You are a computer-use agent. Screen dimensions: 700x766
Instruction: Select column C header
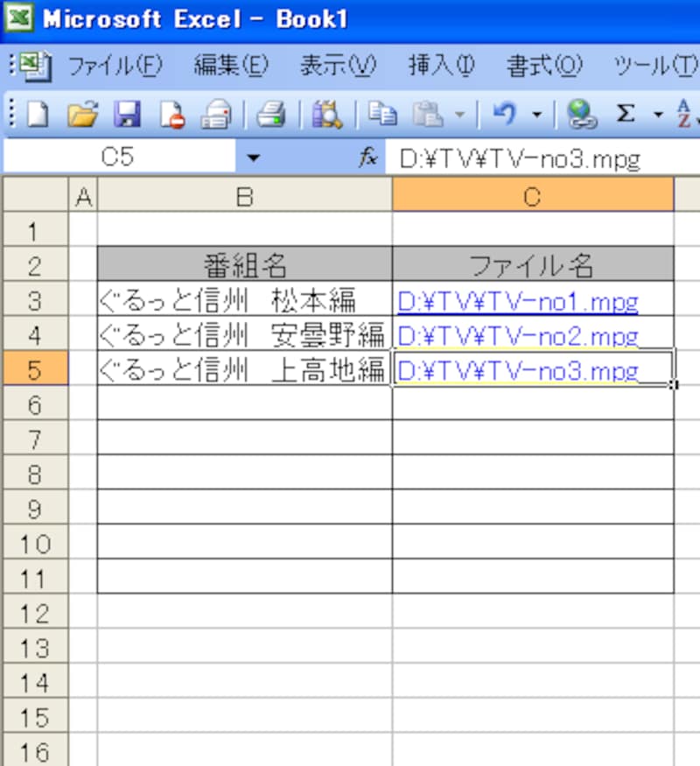533,196
